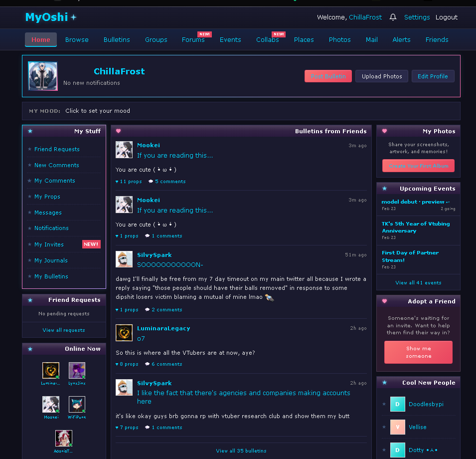Give props on LuminaraLegacy's 8 props post
476x459 pixels.
(127, 364)
